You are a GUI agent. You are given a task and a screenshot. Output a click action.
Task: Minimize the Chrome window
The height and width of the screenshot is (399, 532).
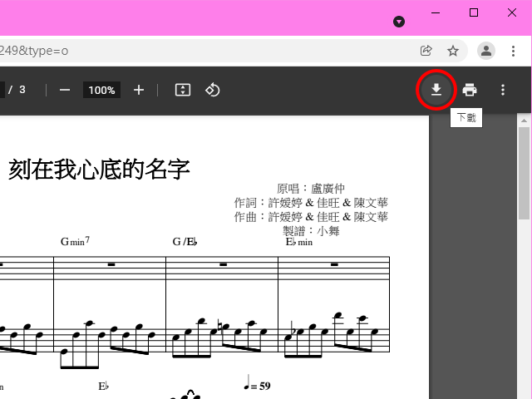[435, 12]
